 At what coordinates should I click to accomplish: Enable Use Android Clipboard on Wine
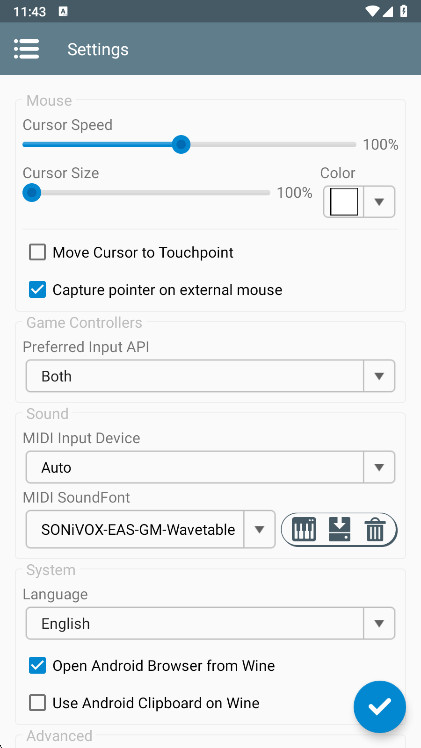pos(37,703)
